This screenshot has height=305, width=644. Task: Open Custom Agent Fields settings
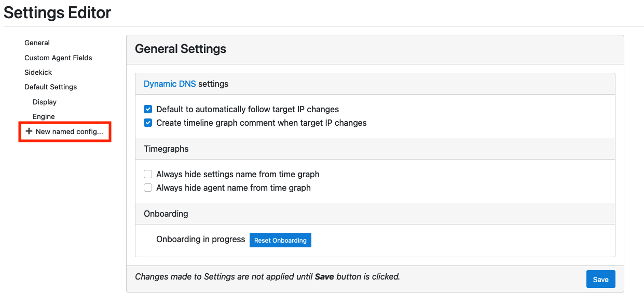pyautogui.click(x=58, y=58)
